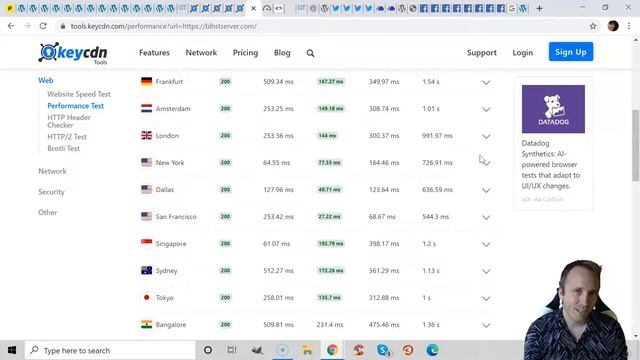Click the Australia flag beside Sydney
The width and height of the screenshot is (640, 360).
[x=147, y=271]
